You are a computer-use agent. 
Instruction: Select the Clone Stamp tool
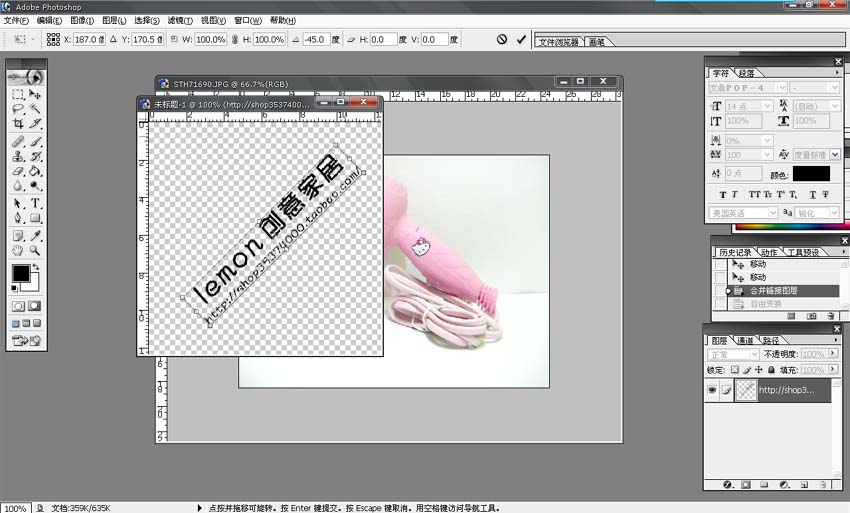point(18,157)
